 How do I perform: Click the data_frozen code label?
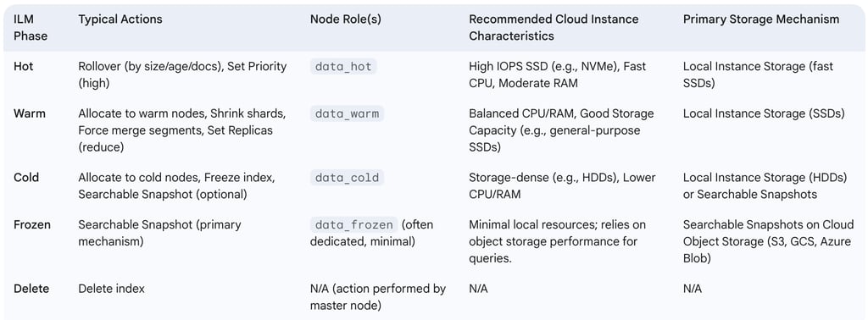tap(353, 225)
